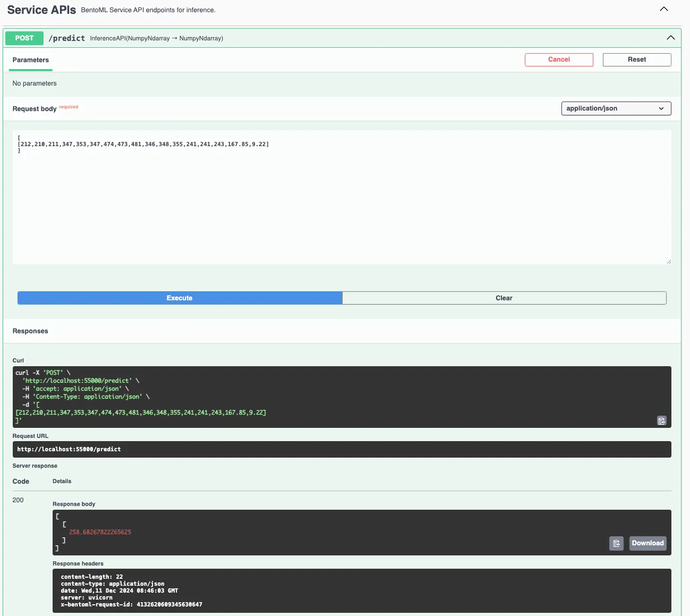690x616 pixels.
Task: Click the 'accept: application/json' curl line
Action: tap(75, 389)
